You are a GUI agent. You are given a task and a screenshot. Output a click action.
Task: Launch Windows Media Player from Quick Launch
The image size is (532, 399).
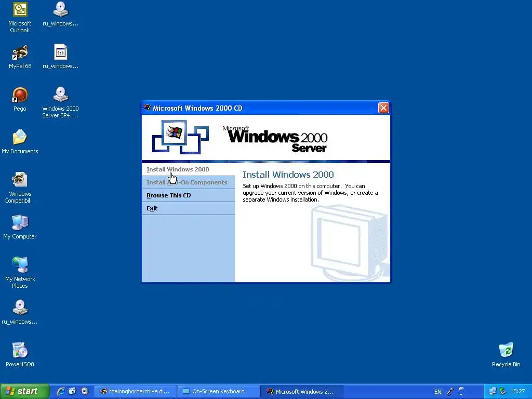click(85, 391)
